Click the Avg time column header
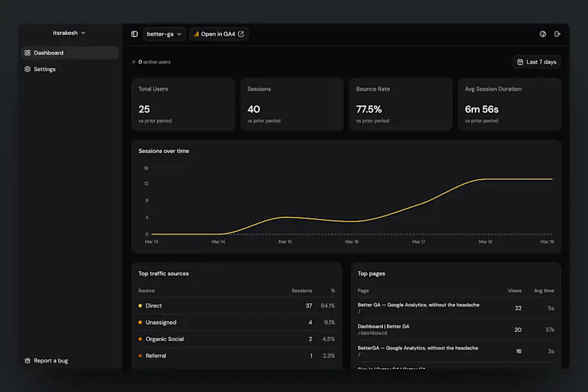Screen dimensions: 588x392 click(x=544, y=291)
